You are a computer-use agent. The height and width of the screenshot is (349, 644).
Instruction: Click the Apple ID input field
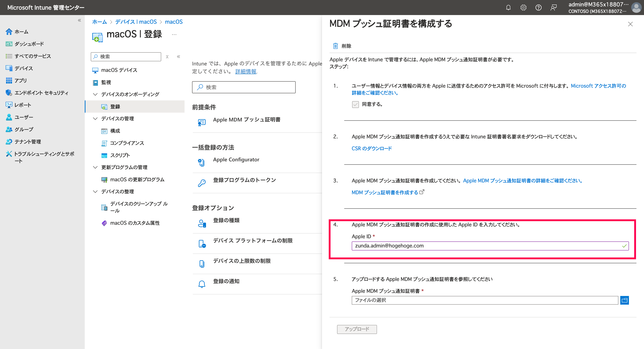click(x=490, y=246)
